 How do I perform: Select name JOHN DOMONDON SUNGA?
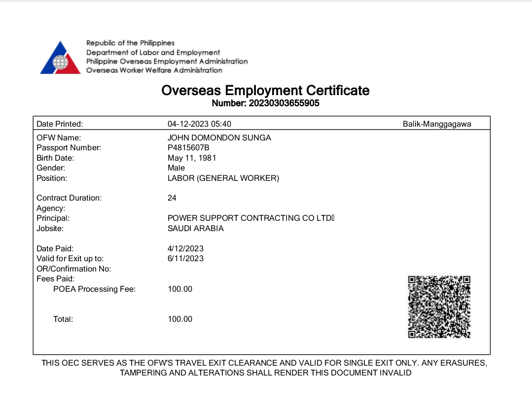pos(219,137)
